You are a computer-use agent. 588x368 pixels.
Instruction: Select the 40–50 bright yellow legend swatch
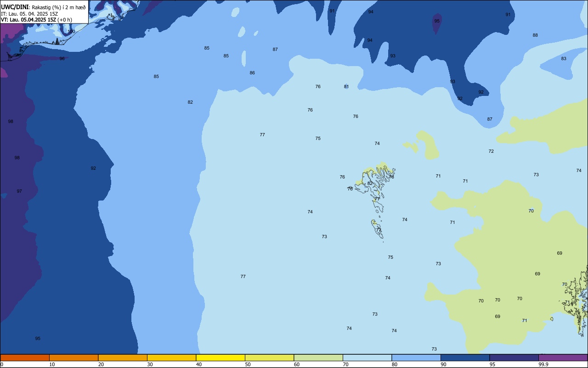[220, 357]
